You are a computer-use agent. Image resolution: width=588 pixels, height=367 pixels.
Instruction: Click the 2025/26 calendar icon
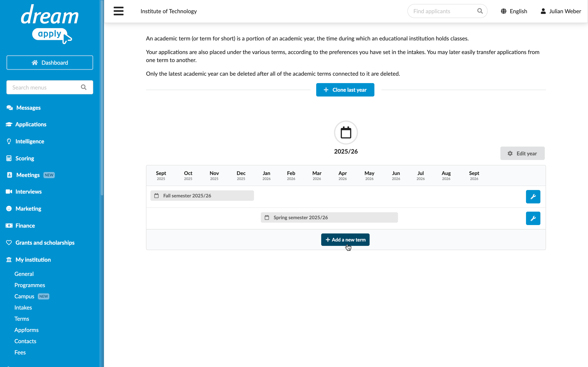pos(346,133)
